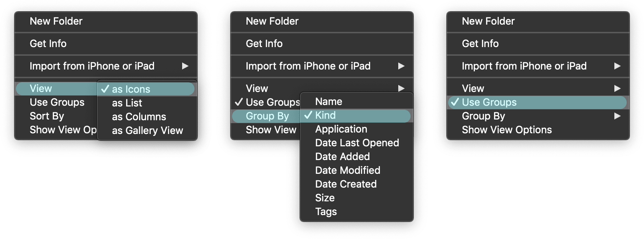Expand Group By arrow in rightmost menu
Image resolution: width=644 pixels, height=239 pixels.
617,116
